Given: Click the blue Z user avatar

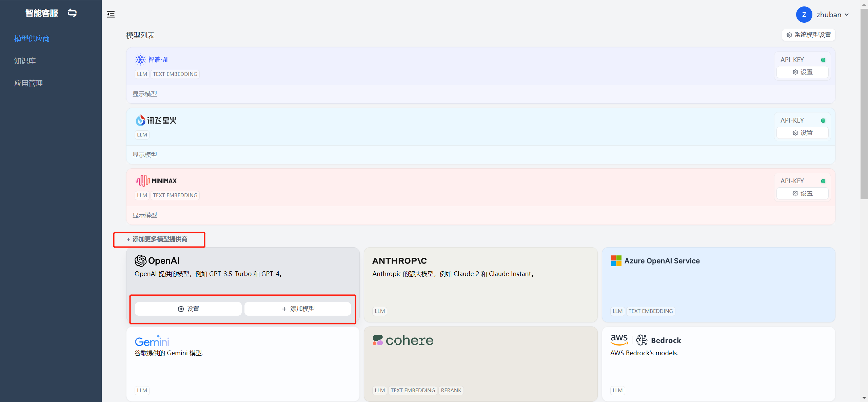Looking at the screenshot, I should tap(804, 15).
